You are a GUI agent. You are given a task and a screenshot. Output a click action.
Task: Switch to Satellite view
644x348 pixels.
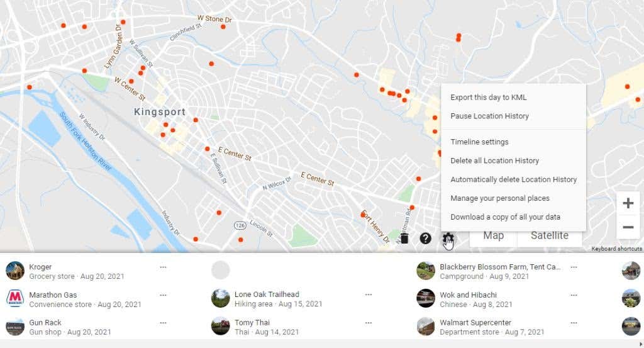pyautogui.click(x=549, y=235)
